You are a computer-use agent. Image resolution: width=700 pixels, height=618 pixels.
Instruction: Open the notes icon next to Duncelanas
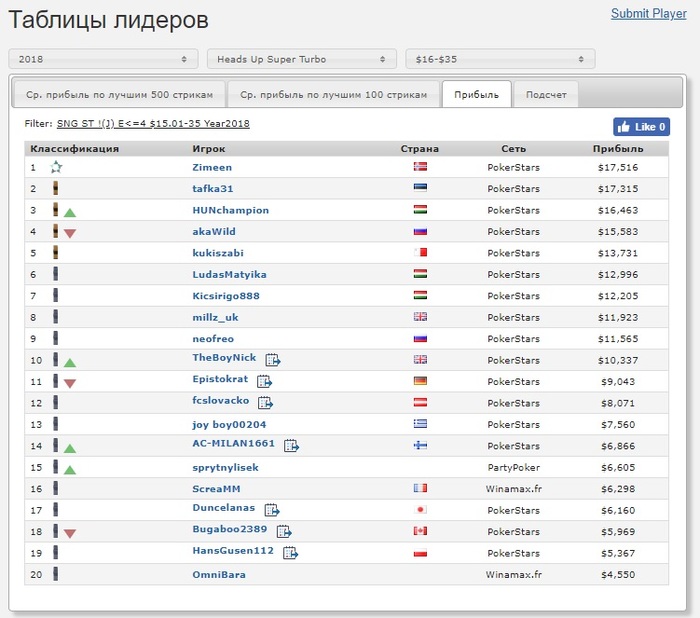click(272, 509)
